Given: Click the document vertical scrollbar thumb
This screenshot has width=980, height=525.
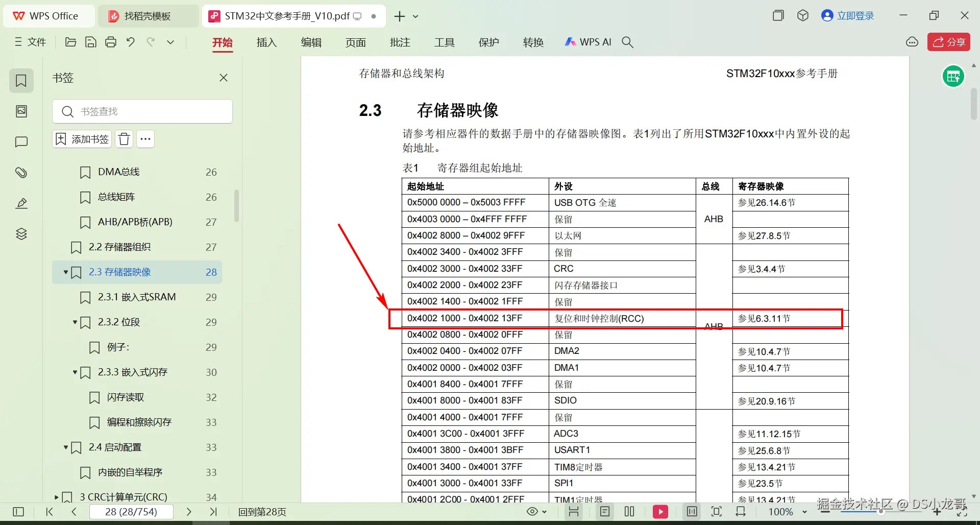Looking at the screenshot, I should [x=974, y=104].
